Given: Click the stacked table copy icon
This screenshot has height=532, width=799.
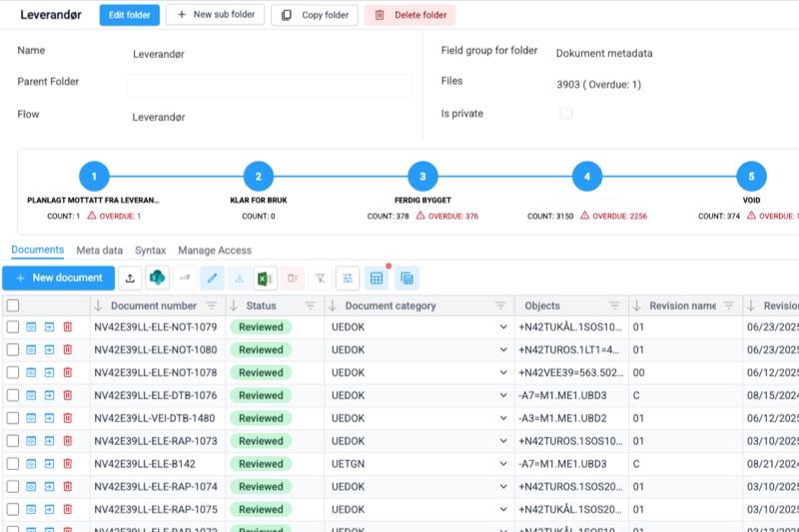Looking at the screenshot, I should click(406, 277).
